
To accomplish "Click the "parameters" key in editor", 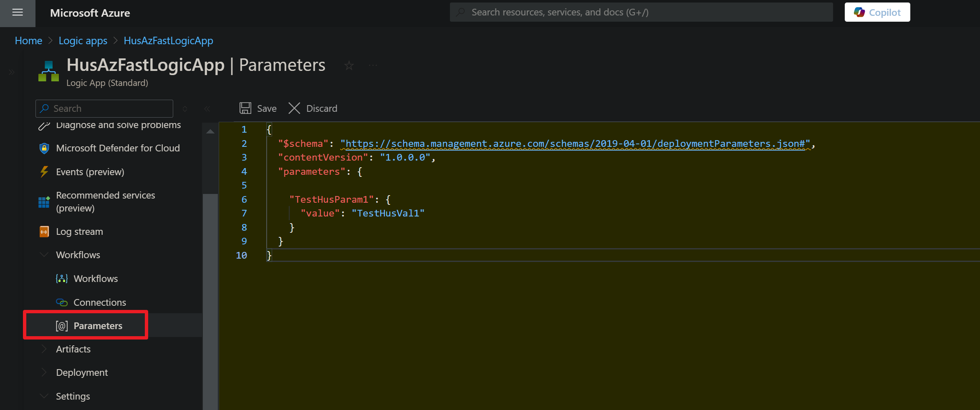I will pos(312,171).
